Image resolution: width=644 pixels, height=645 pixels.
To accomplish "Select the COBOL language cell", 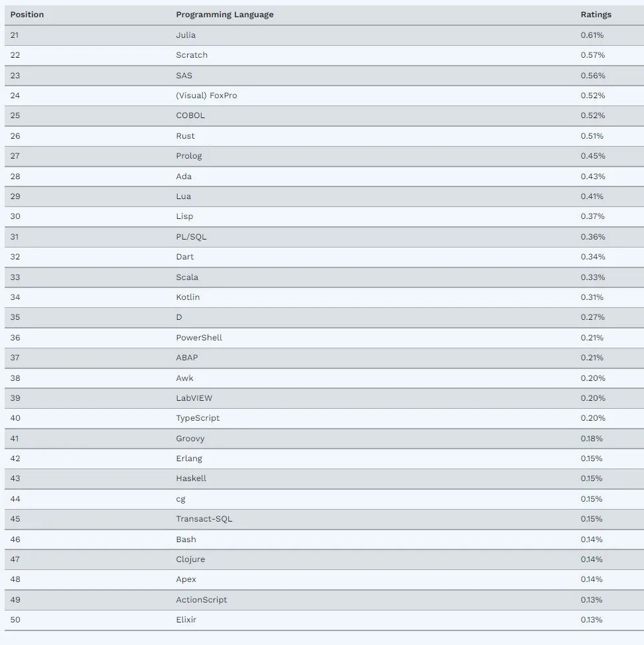I will [x=190, y=115].
